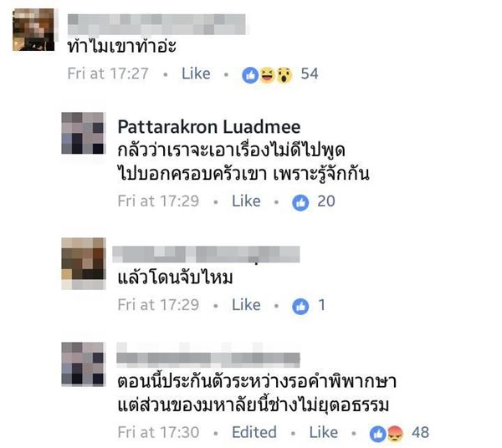Click thumbs-up reaction icon beside count 54
502x448 pixels.
(x=250, y=75)
